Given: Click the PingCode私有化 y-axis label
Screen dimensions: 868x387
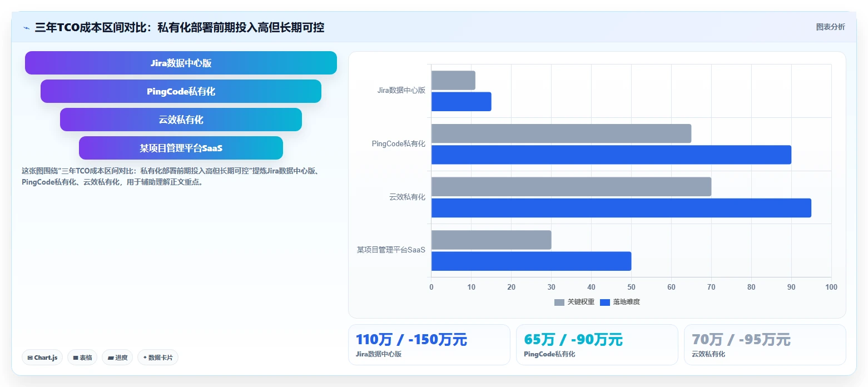Looking at the screenshot, I should (x=398, y=144).
